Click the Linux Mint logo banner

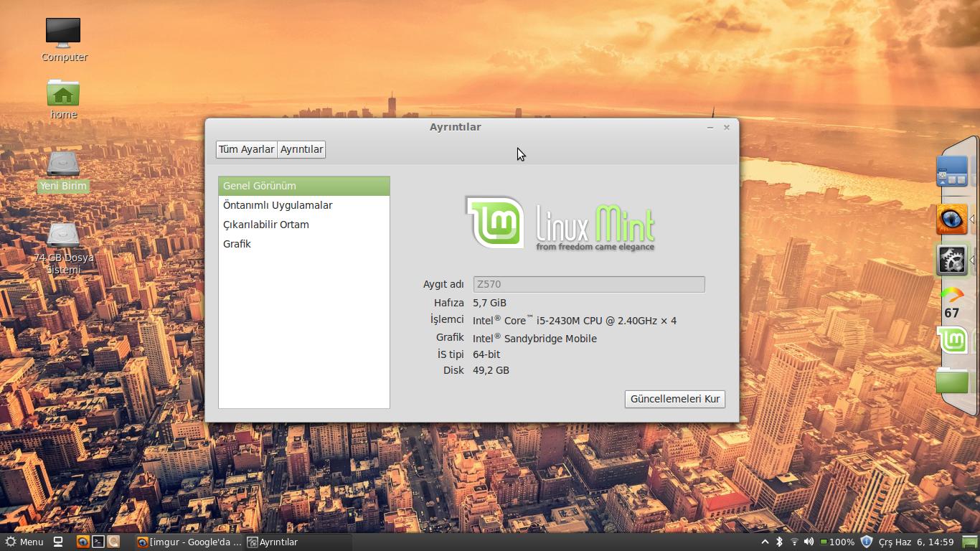560,223
